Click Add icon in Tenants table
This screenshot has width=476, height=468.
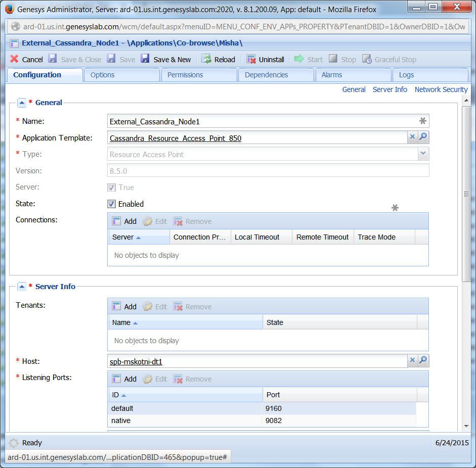pyautogui.click(x=116, y=306)
